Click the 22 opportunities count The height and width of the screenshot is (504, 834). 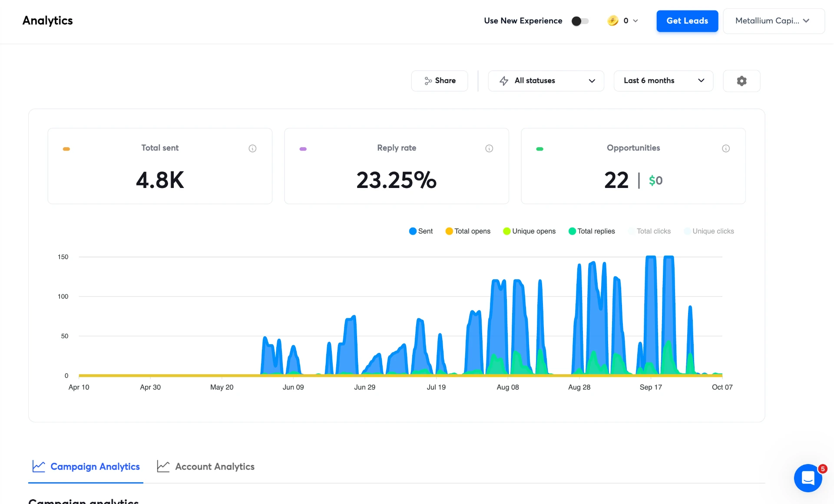pos(616,180)
